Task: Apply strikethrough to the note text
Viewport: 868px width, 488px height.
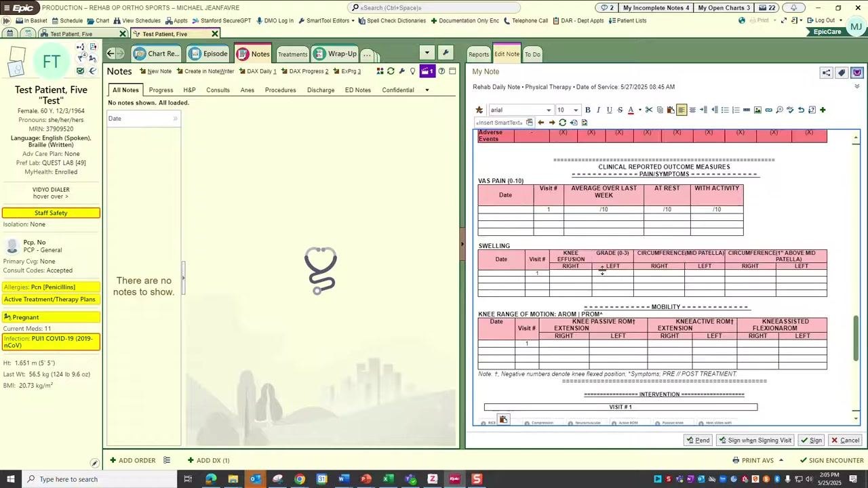Action: coord(620,110)
